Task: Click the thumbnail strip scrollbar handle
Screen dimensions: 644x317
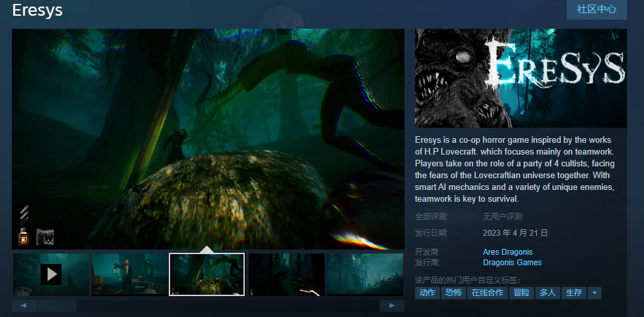Action: (x=57, y=306)
